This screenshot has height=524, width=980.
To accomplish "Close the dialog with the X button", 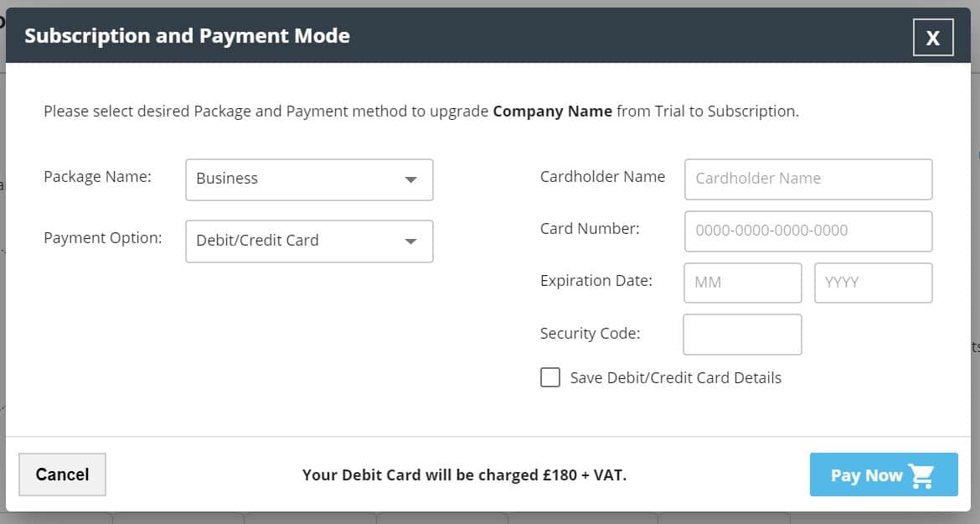I will point(932,38).
